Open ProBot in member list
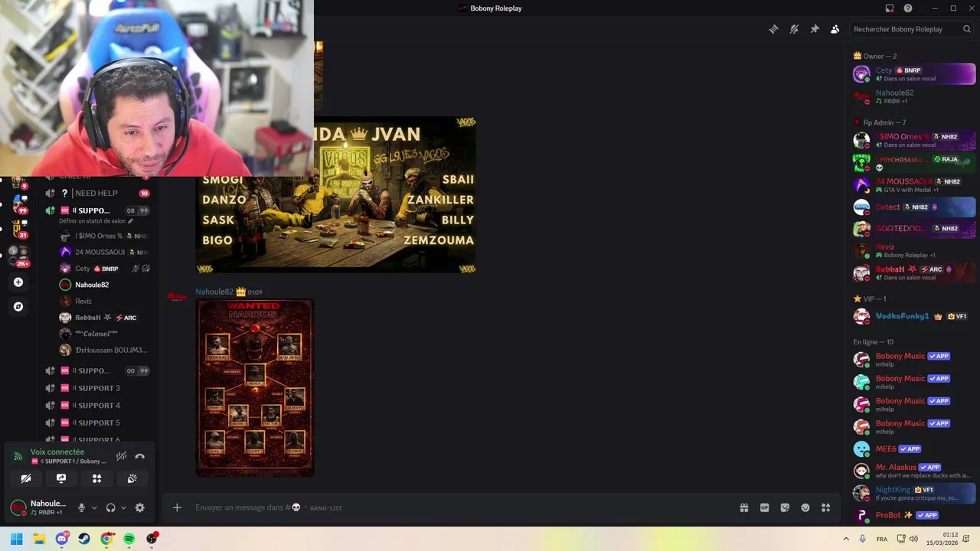980x551 pixels. [914, 515]
